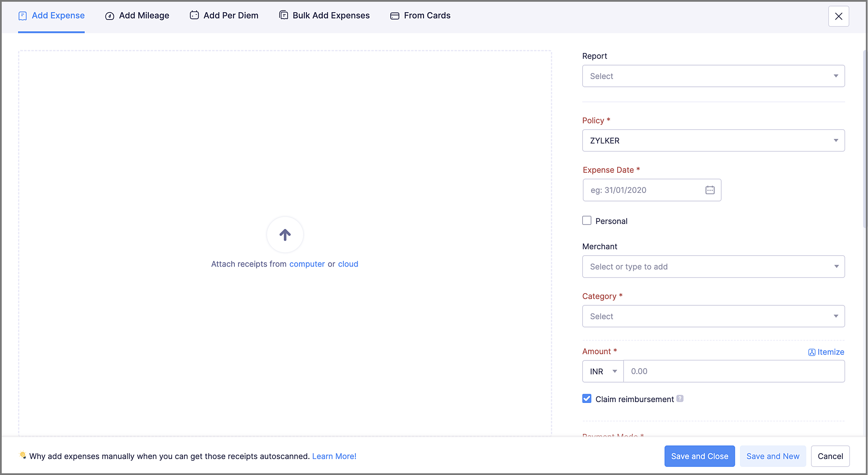Viewport: 868px width, 475px height.
Task: Open the calendar picker in Expense Date
Action: point(710,190)
